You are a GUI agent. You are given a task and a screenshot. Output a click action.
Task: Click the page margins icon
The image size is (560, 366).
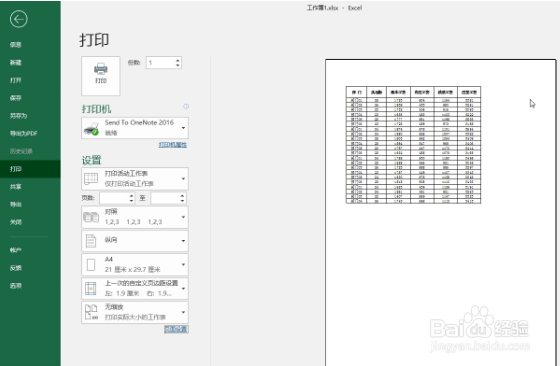click(91, 289)
